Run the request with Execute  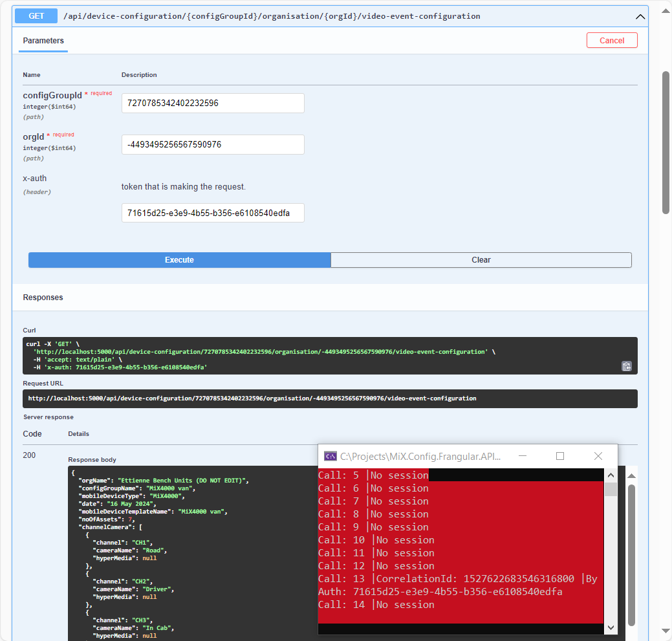[179, 260]
